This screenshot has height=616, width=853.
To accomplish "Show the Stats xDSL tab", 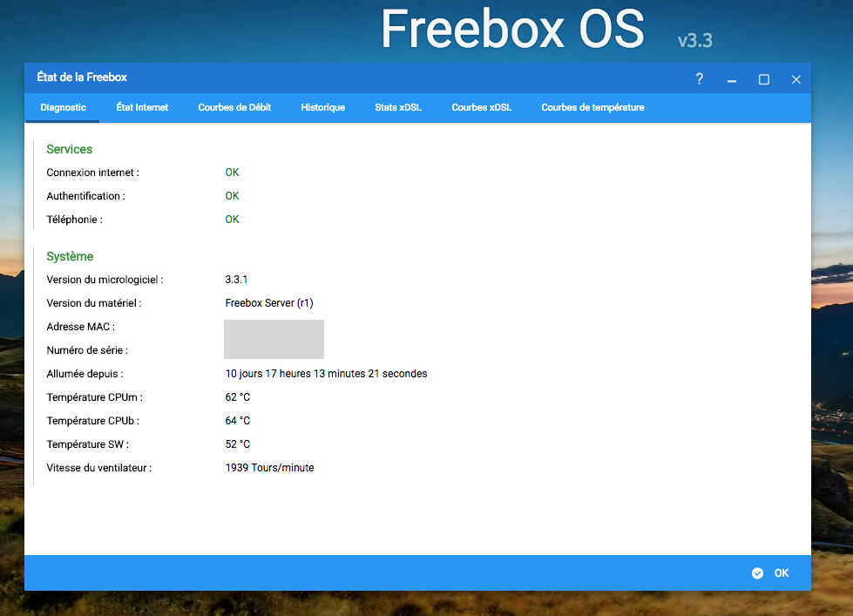I will 398,107.
